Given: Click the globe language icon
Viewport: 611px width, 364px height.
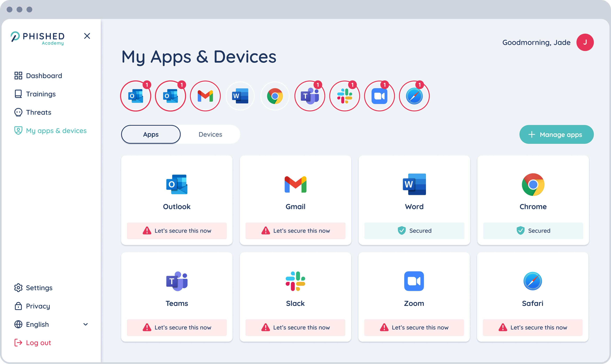Looking at the screenshot, I should 18,324.
